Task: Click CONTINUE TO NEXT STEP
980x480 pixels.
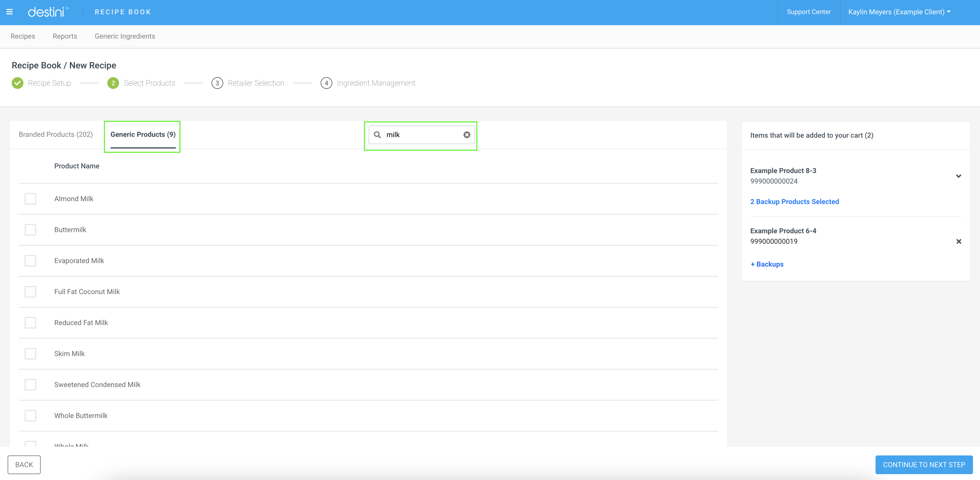Action: pyautogui.click(x=924, y=465)
